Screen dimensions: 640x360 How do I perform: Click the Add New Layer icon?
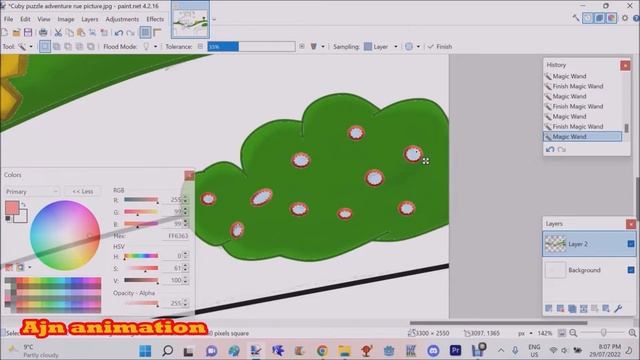[549, 309]
